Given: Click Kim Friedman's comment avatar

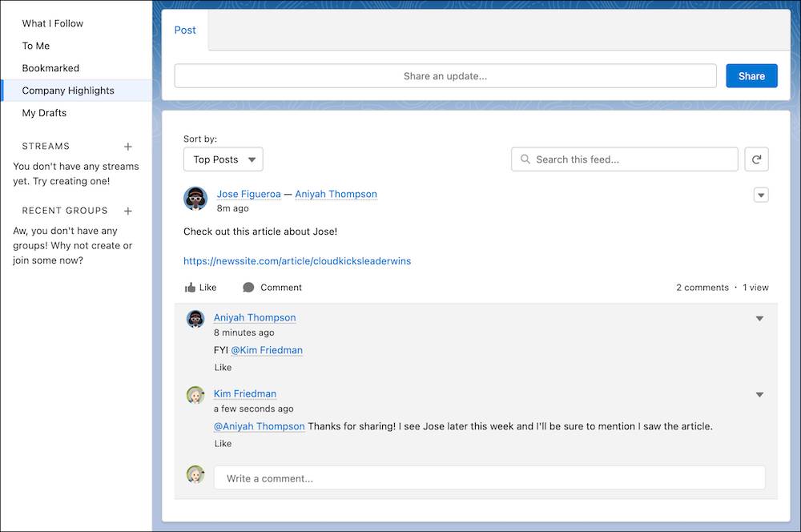Looking at the screenshot, I should click(195, 394).
